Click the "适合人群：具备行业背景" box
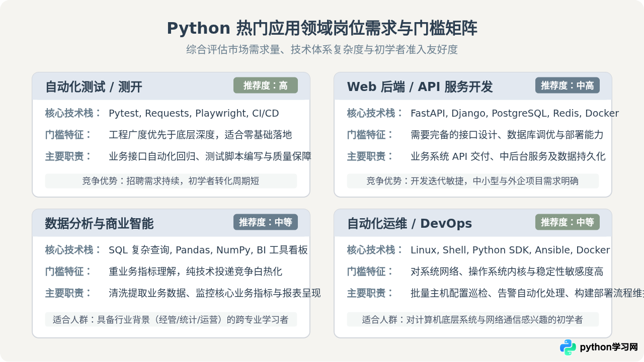644x362 pixels. click(x=171, y=319)
